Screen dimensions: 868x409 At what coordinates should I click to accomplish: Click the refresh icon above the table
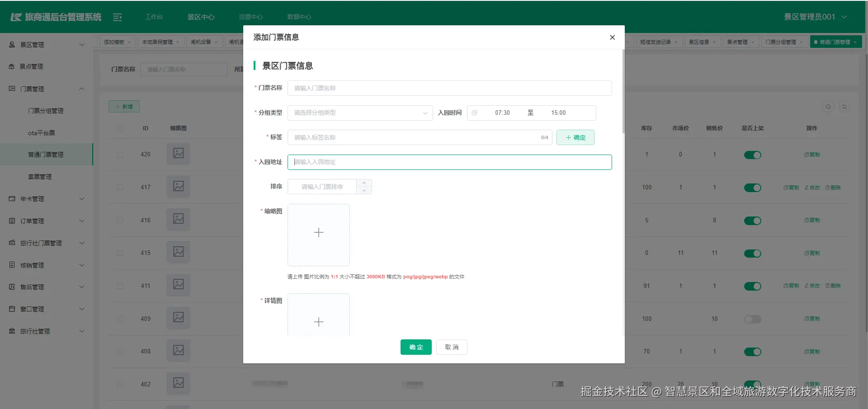coord(844,106)
